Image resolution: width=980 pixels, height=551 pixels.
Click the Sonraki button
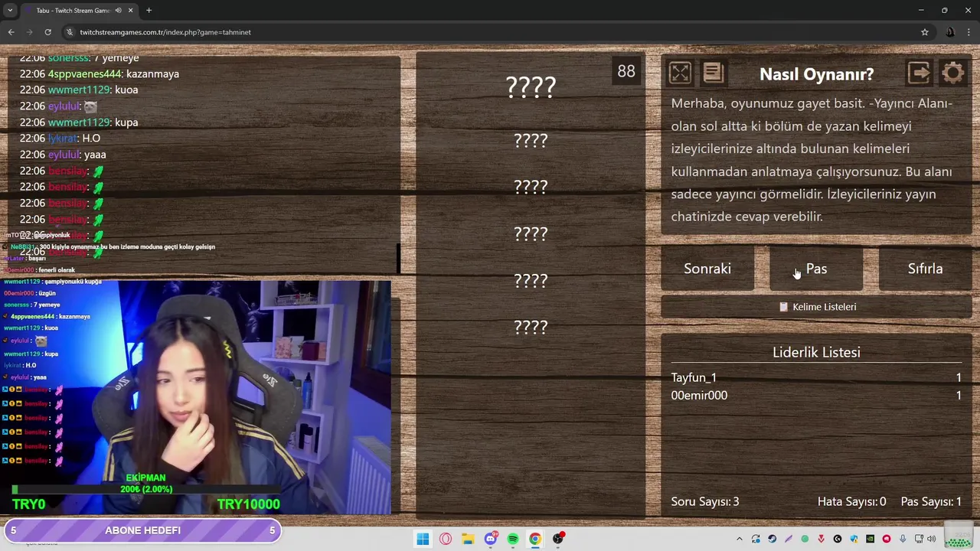(x=707, y=269)
